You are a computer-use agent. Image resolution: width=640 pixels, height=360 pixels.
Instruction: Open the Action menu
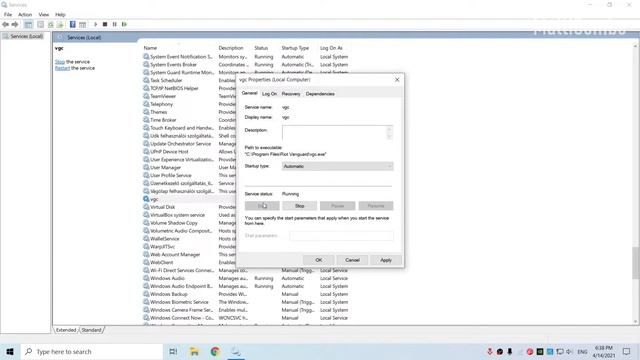pyautogui.click(x=25, y=14)
